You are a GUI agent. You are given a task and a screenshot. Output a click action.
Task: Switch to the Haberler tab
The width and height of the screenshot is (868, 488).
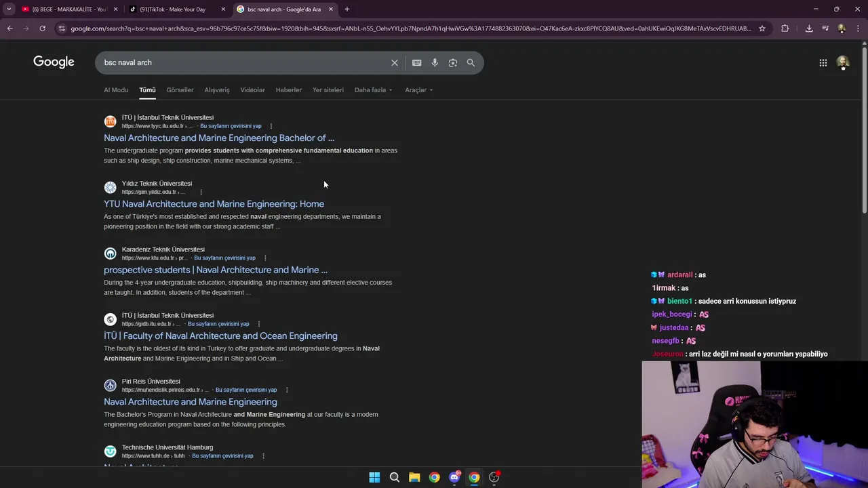(288, 90)
